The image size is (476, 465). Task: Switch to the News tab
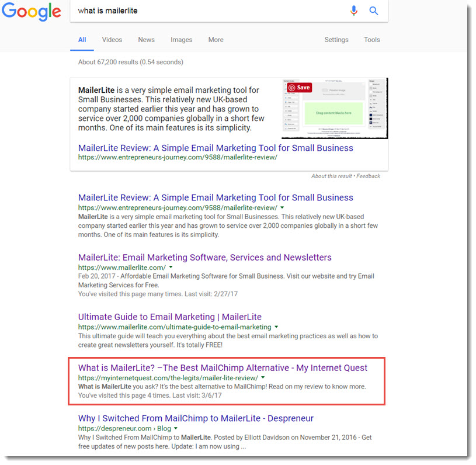click(146, 40)
